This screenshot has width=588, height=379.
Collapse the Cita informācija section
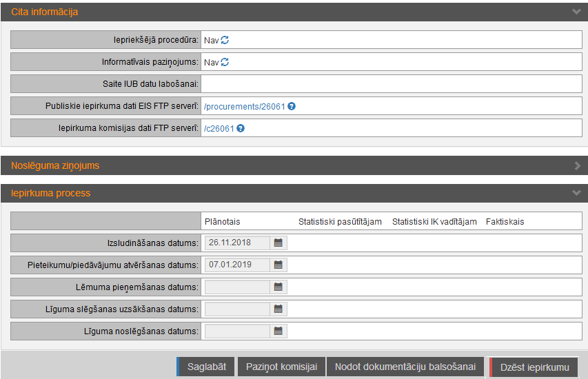coord(576,12)
